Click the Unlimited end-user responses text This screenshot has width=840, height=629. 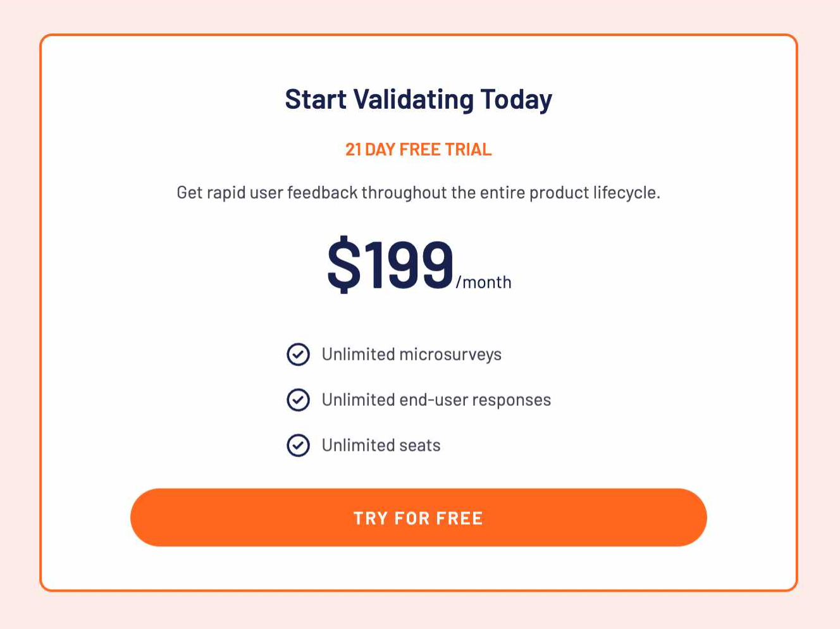[x=436, y=400]
